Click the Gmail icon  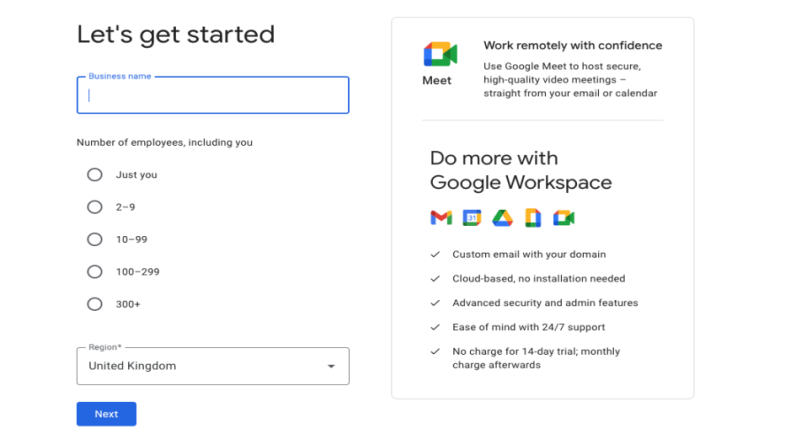click(x=441, y=218)
